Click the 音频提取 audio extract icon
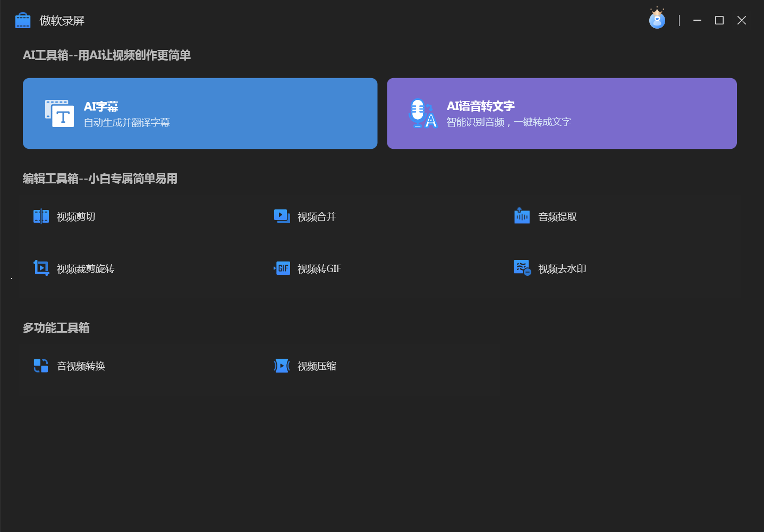The image size is (764, 532). (x=522, y=216)
